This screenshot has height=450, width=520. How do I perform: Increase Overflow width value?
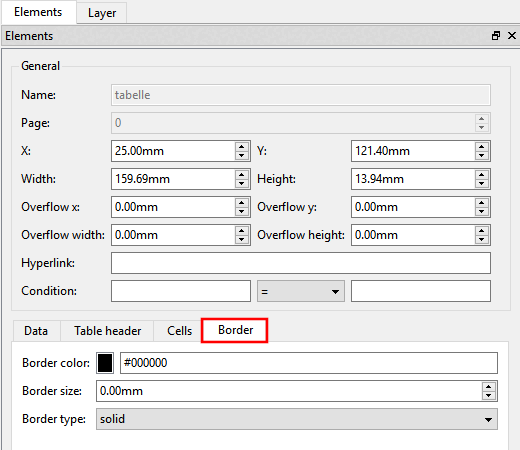242,231
